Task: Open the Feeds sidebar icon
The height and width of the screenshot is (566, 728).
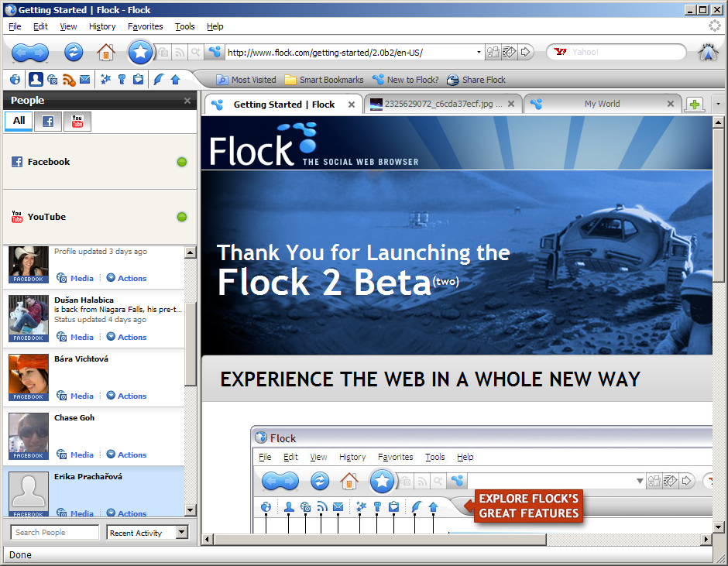Action: (69, 80)
